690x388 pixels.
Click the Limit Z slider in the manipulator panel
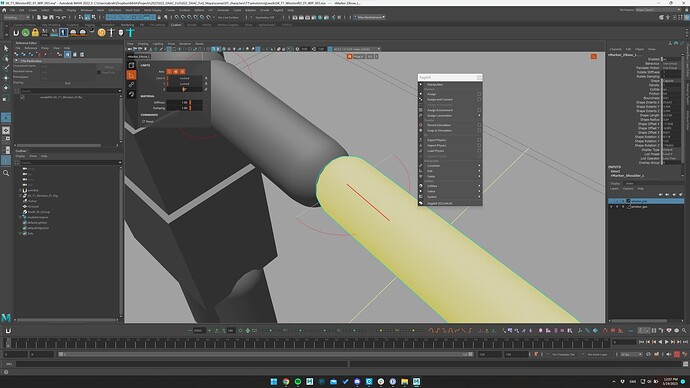[185, 89]
